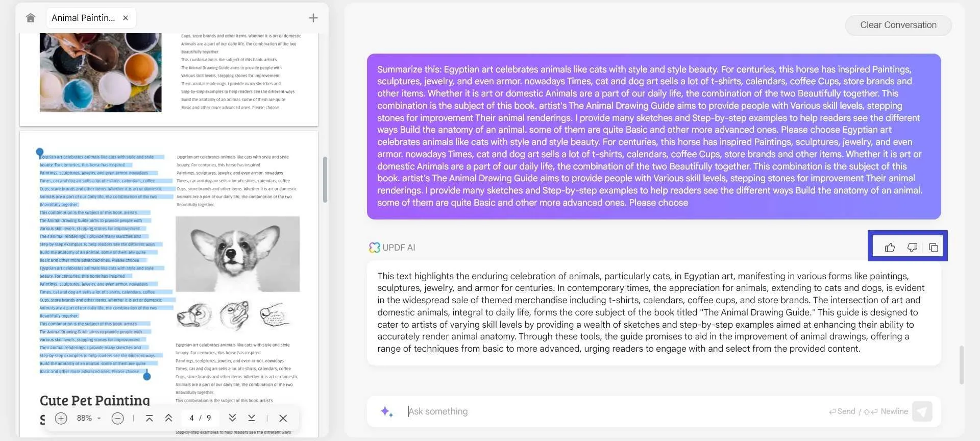This screenshot has height=441, width=980.
Task: Copy the UPDF AI response
Action: pos(934,248)
